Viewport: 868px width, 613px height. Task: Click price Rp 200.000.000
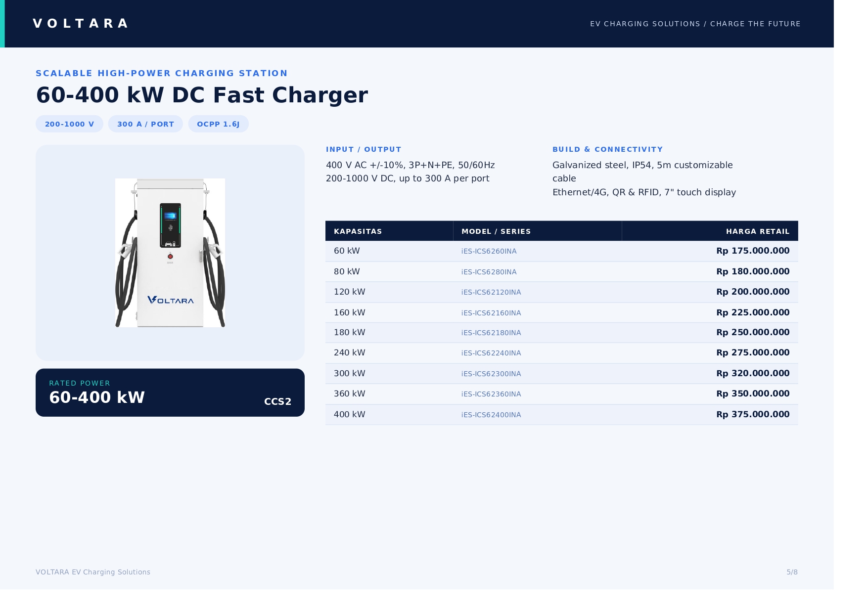tap(753, 292)
